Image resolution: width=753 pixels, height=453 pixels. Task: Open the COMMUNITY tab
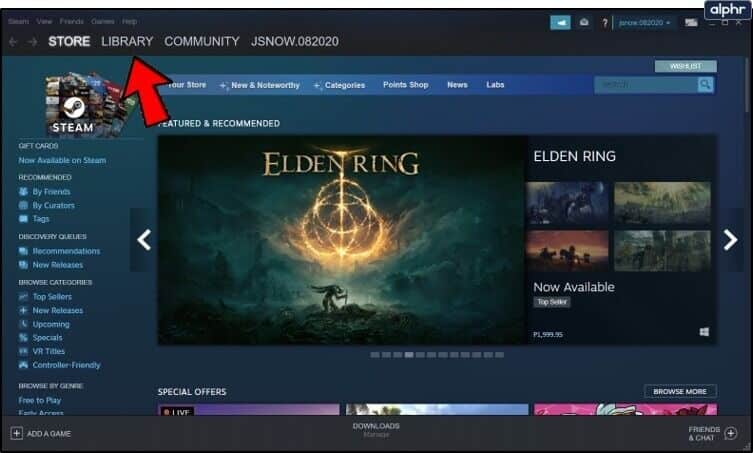point(202,41)
